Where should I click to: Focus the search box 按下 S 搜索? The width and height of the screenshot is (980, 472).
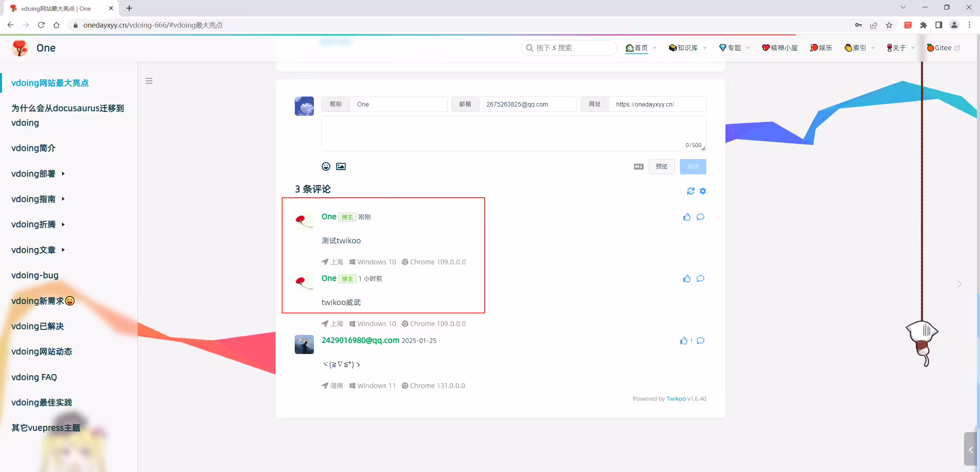click(x=569, y=48)
